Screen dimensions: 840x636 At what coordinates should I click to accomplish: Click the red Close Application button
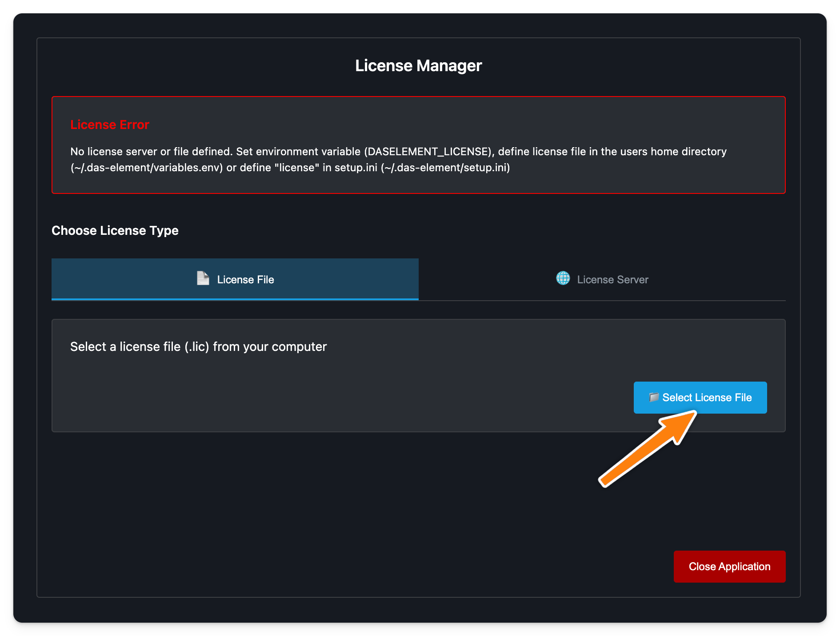point(729,567)
